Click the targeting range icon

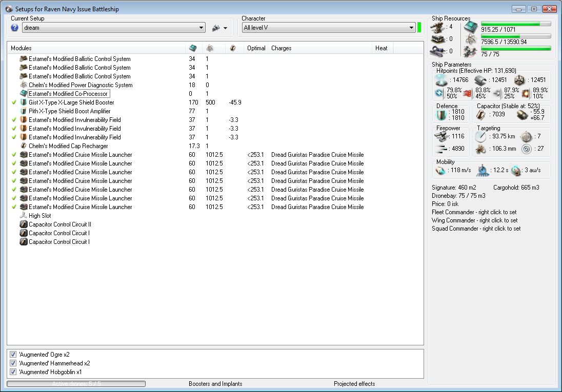[480, 136]
